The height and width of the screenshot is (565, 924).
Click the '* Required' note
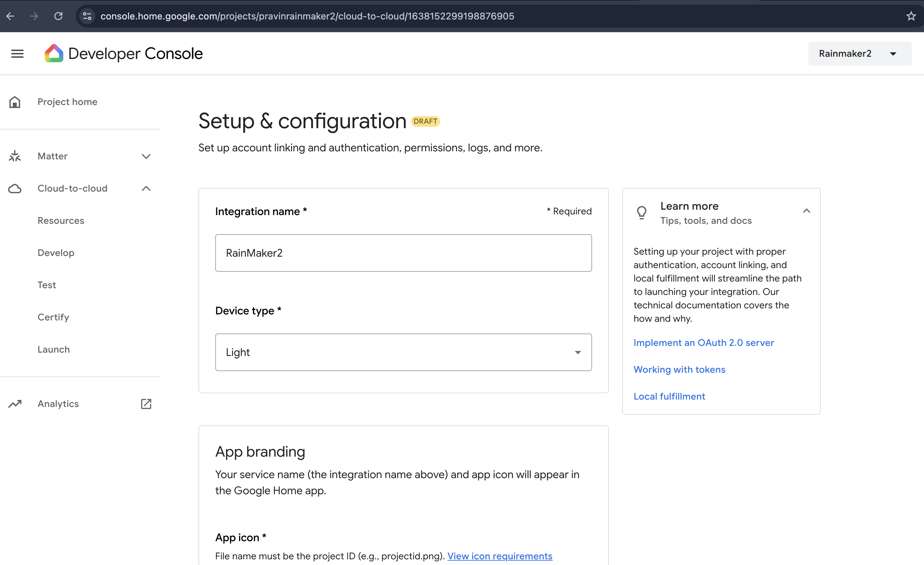coord(569,211)
